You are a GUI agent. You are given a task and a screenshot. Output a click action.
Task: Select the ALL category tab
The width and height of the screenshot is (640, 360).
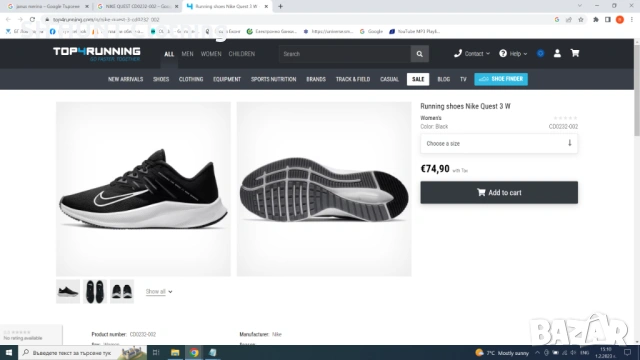click(169, 54)
